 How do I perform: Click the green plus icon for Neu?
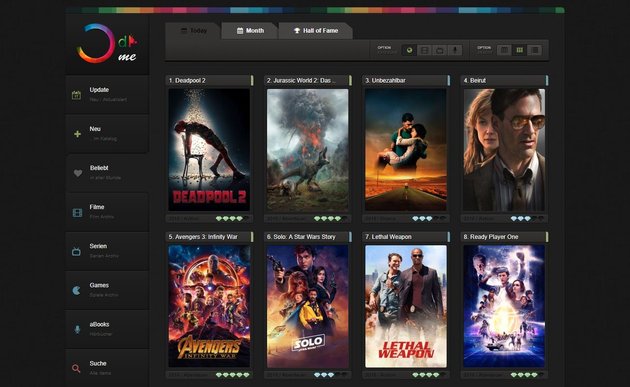click(x=77, y=134)
